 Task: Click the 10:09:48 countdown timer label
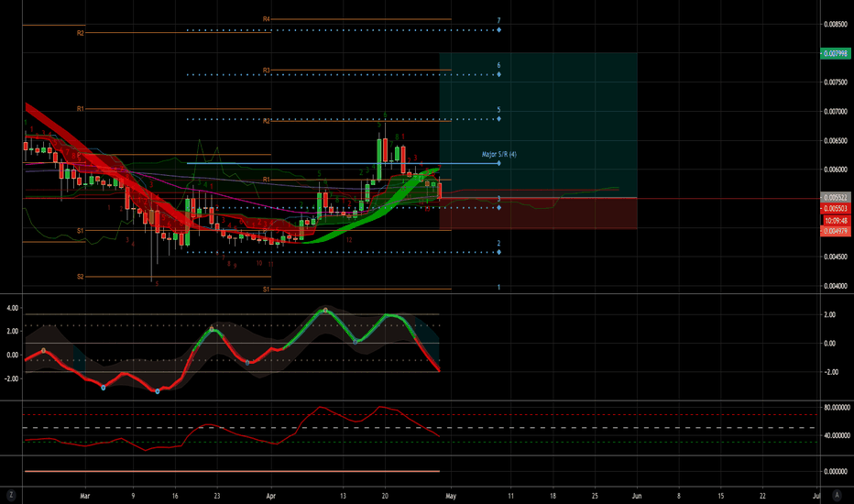(x=835, y=221)
